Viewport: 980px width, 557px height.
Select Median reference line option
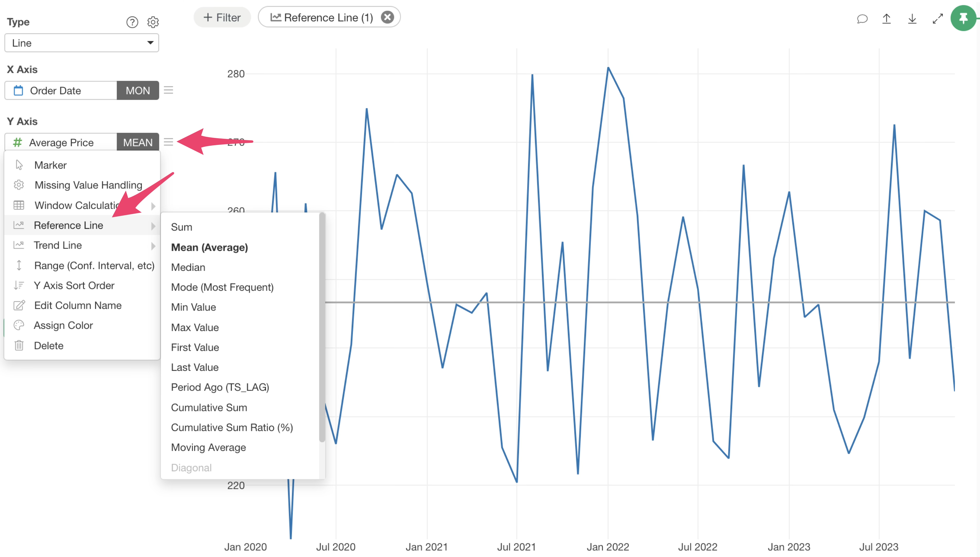[188, 267]
